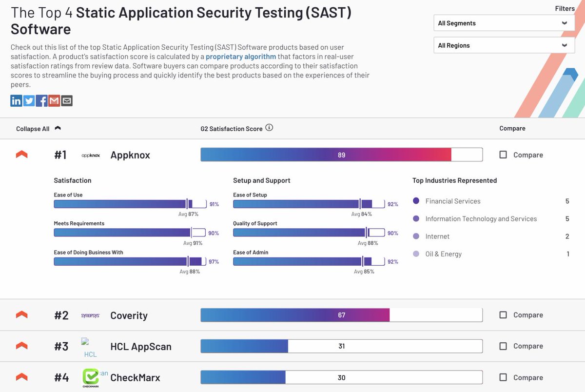Click the G2 Satisfaction Score column header

[232, 129]
